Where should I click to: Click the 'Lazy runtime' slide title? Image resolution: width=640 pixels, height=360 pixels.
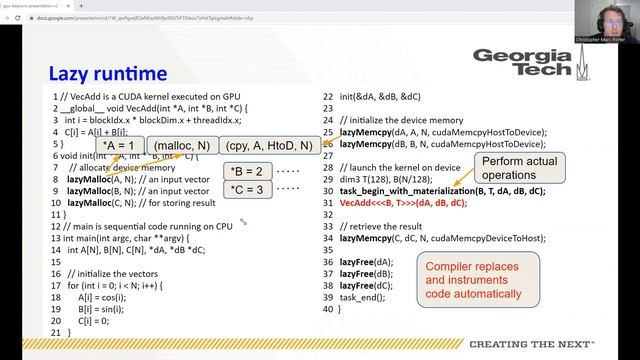(x=108, y=73)
